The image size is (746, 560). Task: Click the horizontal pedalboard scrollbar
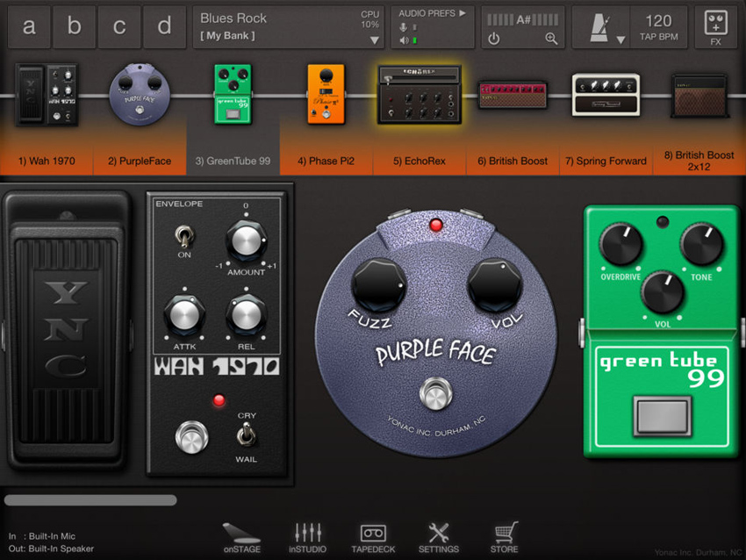click(90, 500)
